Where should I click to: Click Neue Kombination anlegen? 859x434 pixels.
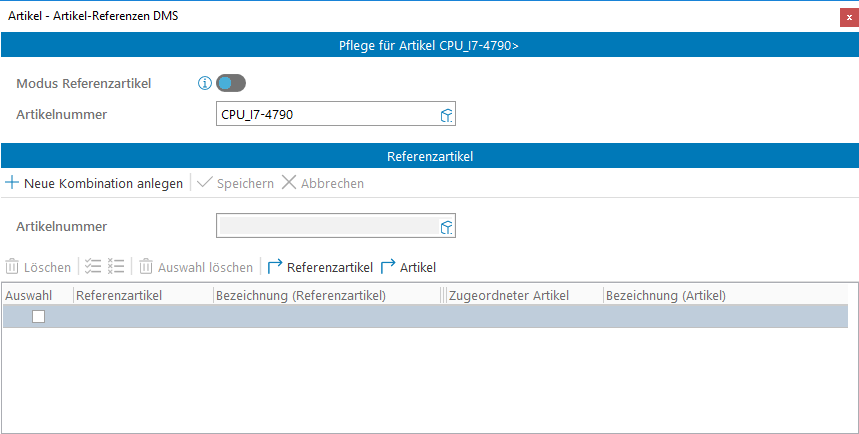pos(94,183)
